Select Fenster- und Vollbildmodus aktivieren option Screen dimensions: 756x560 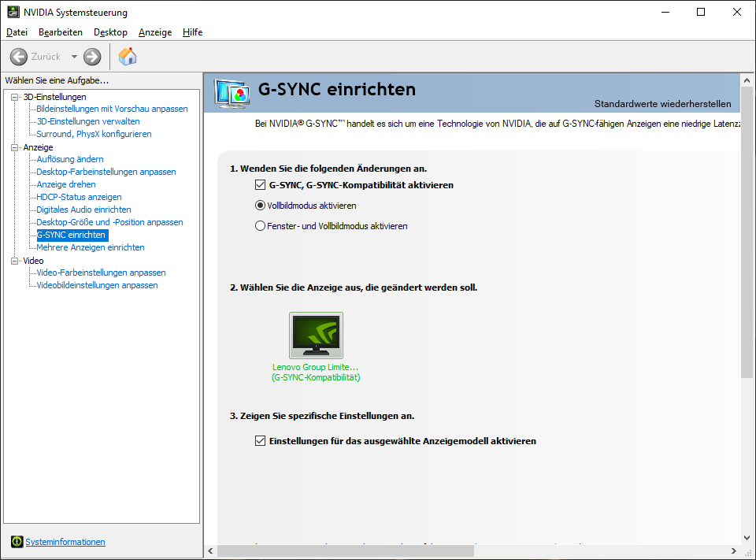(260, 226)
